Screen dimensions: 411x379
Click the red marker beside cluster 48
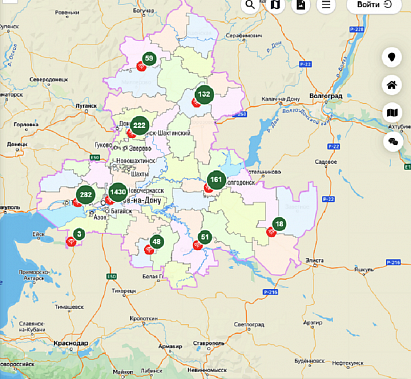[x=149, y=250]
